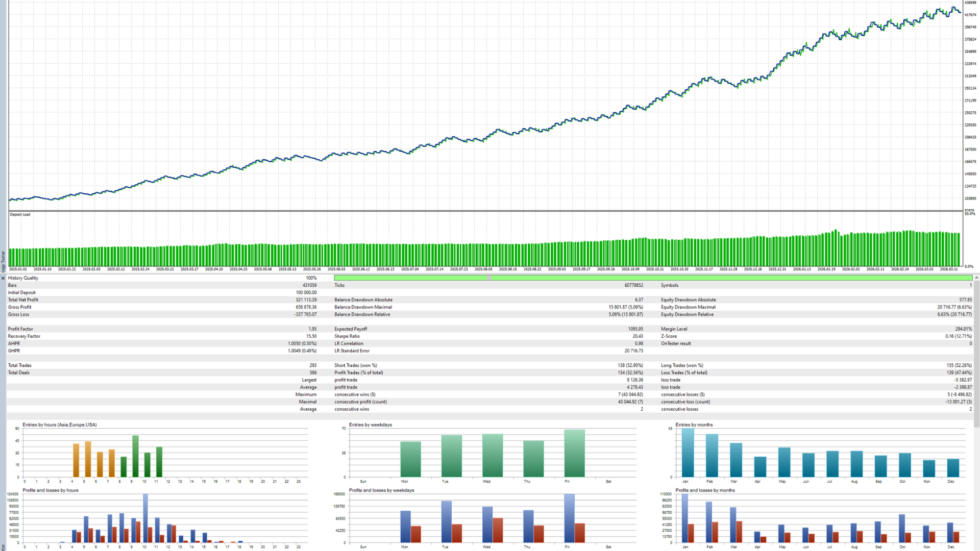The image size is (980, 551).
Task: Click the green History Quality progress bar
Action: pyautogui.click(x=653, y=278)
